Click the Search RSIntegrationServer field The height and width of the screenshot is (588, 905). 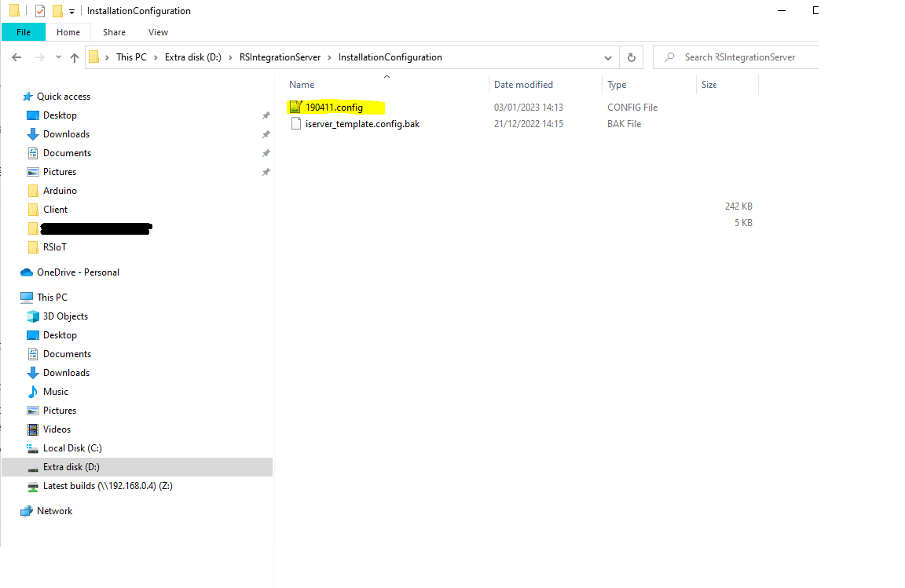click(738, 57)
